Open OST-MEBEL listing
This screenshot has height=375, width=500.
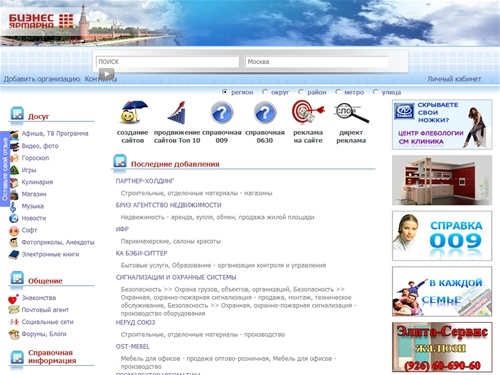coord(133,347)
